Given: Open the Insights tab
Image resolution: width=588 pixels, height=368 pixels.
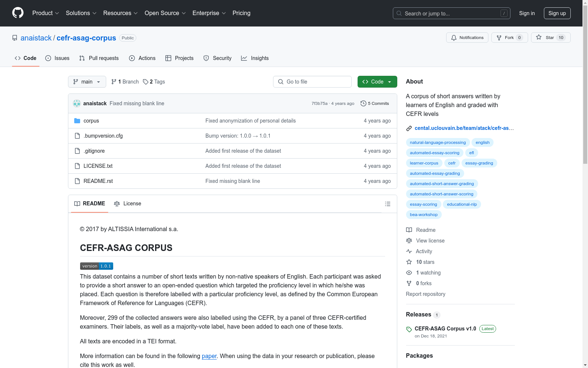Looking at the screenshot, I should tap(255, 58).
